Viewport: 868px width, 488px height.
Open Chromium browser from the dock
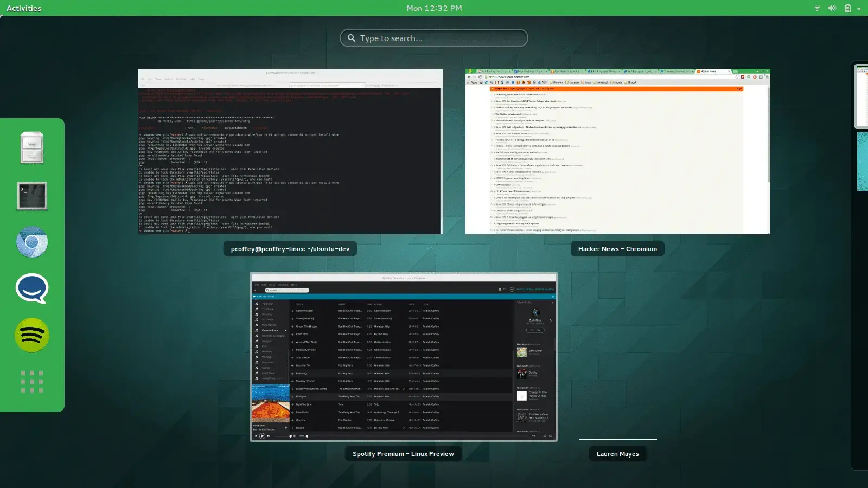click(x=32, y=242)
